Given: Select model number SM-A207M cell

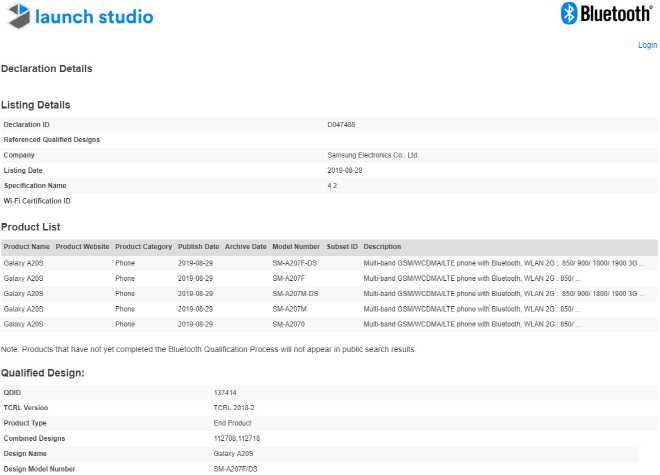Looking at the screenshot, I should (x=290, y=309).
